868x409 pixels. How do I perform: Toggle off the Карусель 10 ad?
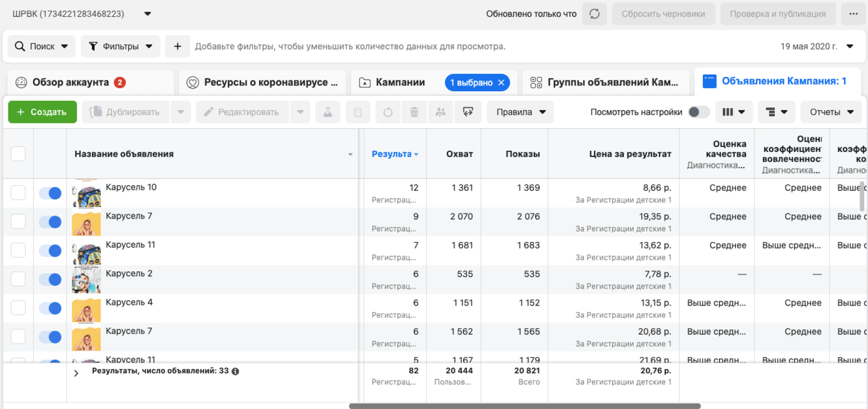tap(50, 193)
